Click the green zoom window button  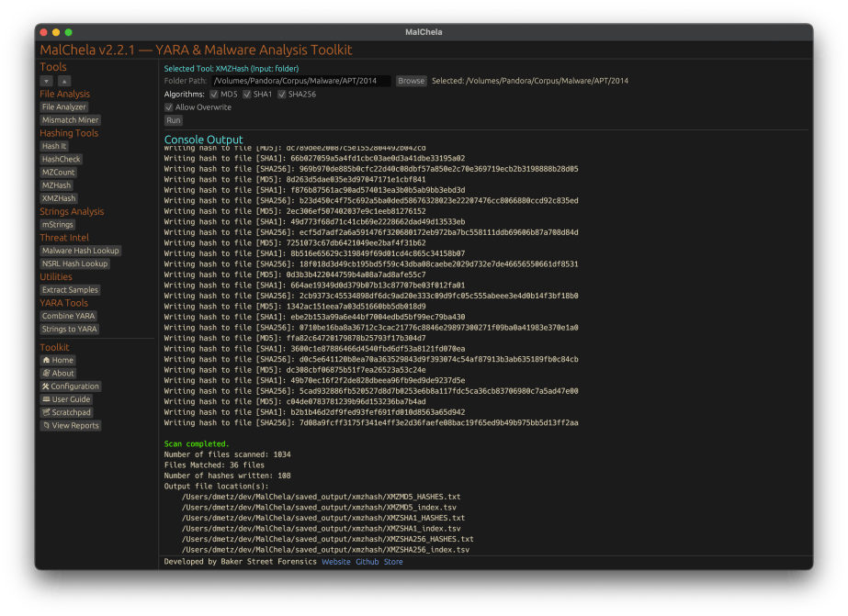[69, 32]
